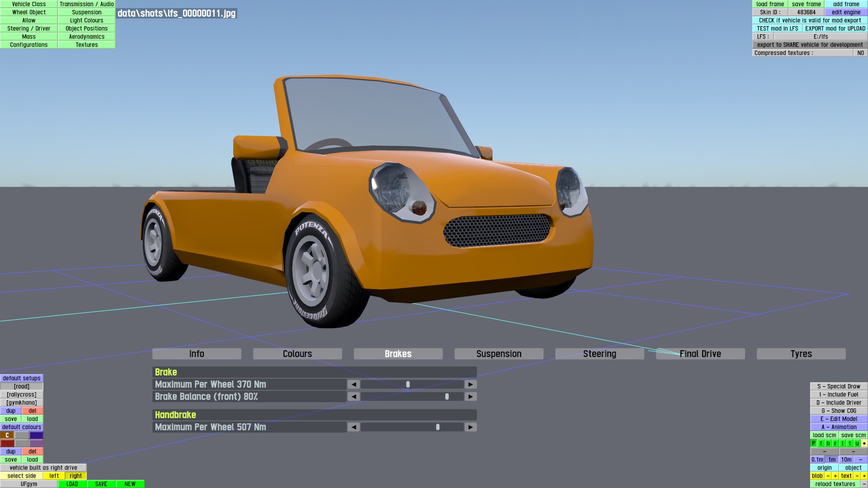Select the right side option
Viewport: 868px width, 488px height.
[75, 476]
